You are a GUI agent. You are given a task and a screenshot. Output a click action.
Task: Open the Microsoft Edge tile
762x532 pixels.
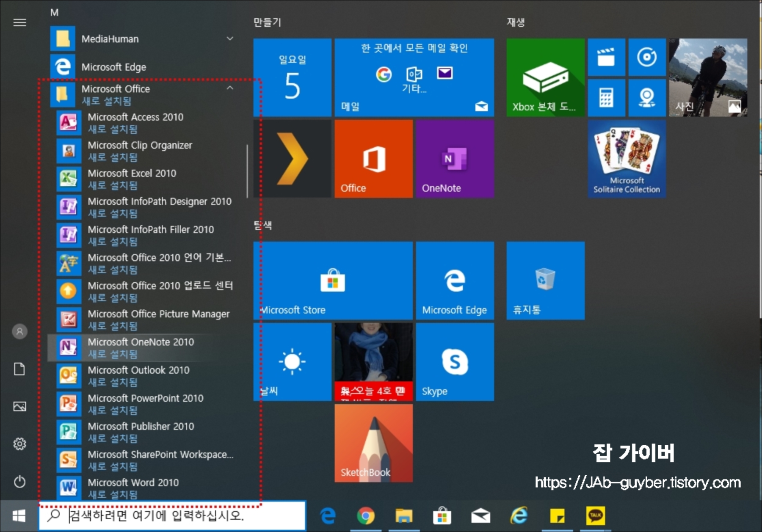click(455, 281)
